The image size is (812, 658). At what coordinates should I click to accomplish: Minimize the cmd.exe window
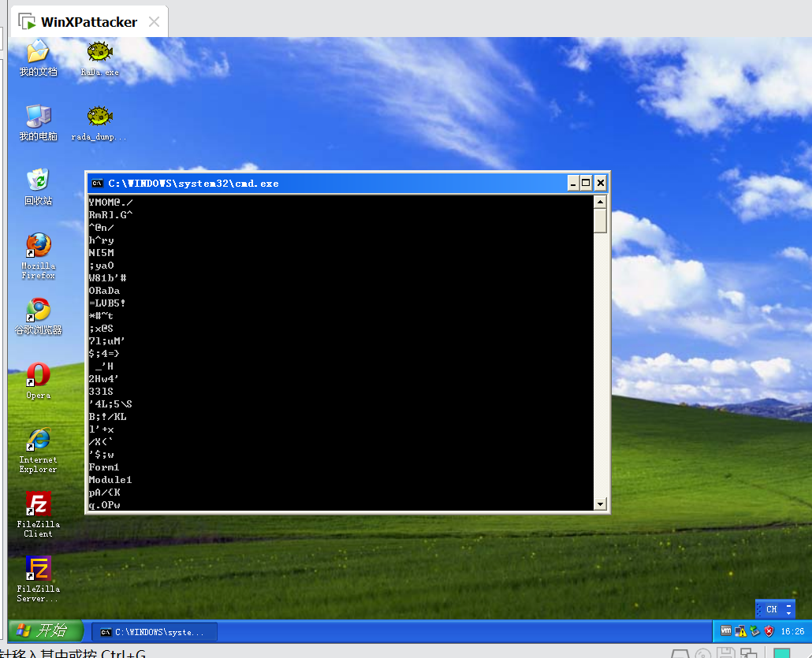(573, 184)
